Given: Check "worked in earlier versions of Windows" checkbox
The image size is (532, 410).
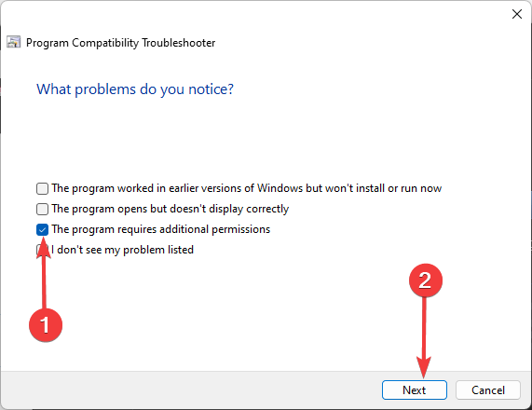Looking at the screenshot, I should click(42, 188).
